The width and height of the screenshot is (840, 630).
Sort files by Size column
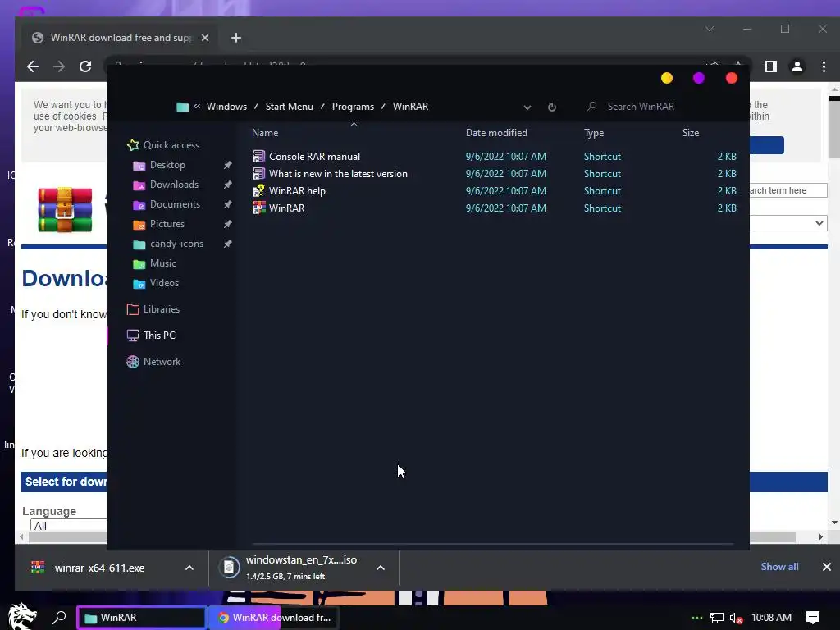tap(691, 133)
